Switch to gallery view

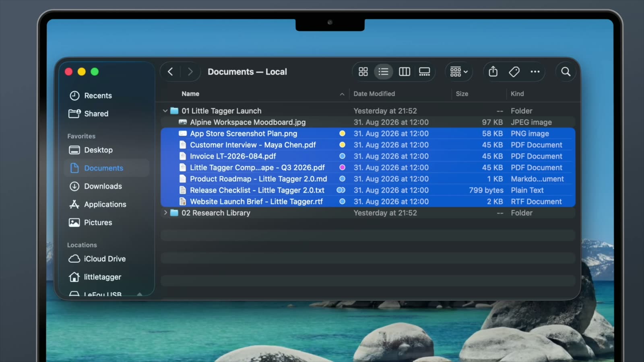[424, 72]
